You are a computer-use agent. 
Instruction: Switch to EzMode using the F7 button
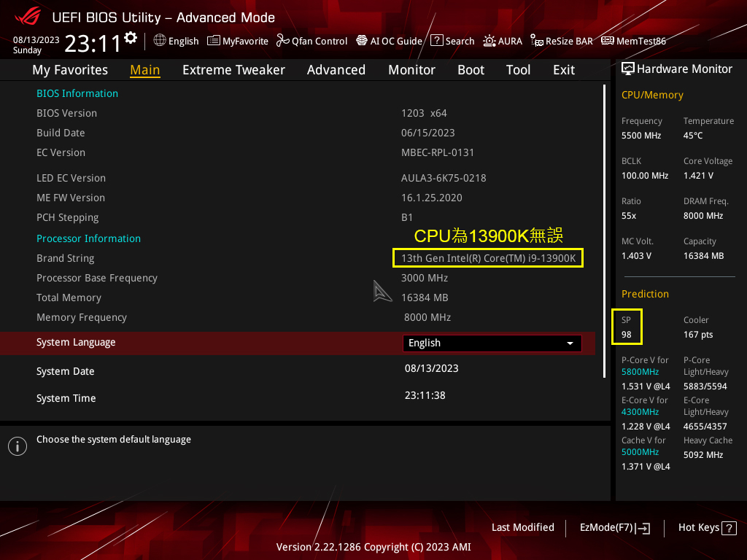click(614, 527)
